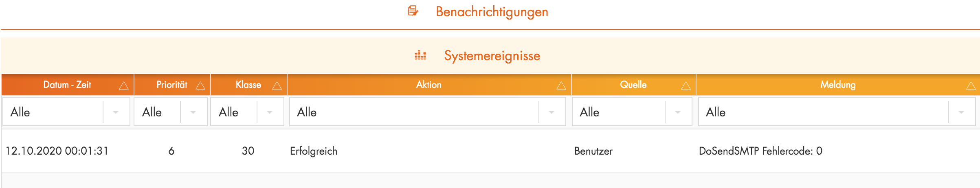Sort by the Aktion column header
980x188 pixels.
coord(428,85)
